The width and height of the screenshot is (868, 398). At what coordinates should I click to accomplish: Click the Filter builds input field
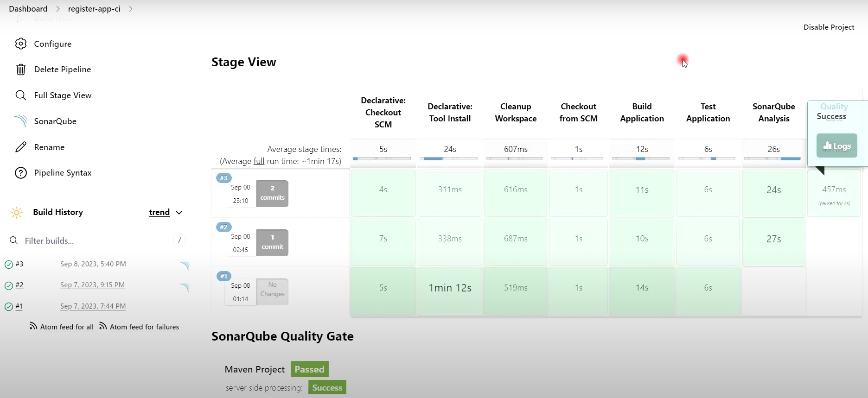[x=97, y=240]
